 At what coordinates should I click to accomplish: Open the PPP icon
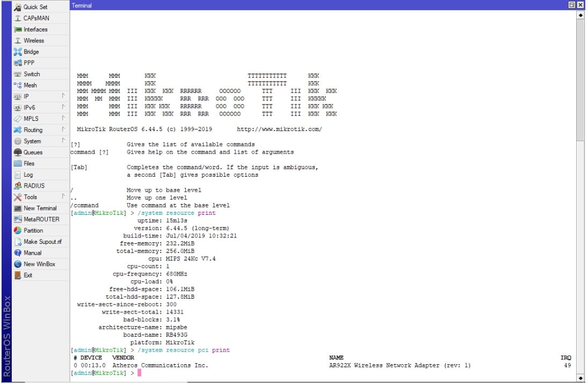point(18,63)
